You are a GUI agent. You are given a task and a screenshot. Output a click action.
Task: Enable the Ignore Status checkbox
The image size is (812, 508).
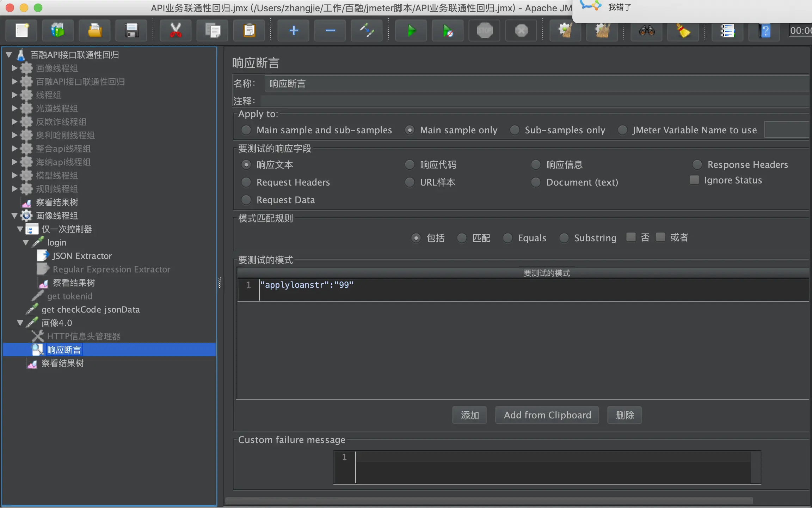pos(694,180)
